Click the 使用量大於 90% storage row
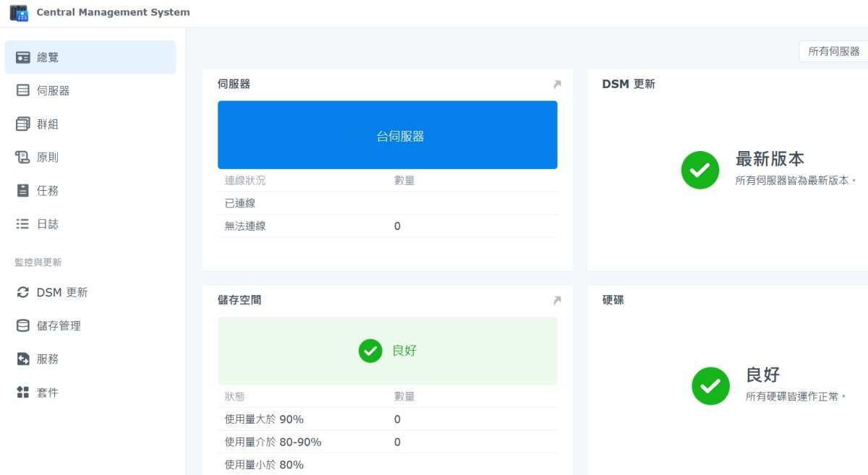Image resolution: width=868 pixels, height=475 pixels. (x=387, y=419)
